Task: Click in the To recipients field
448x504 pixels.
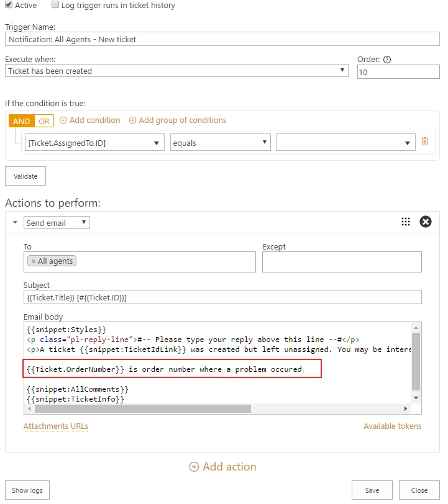Action: point(140,262)
